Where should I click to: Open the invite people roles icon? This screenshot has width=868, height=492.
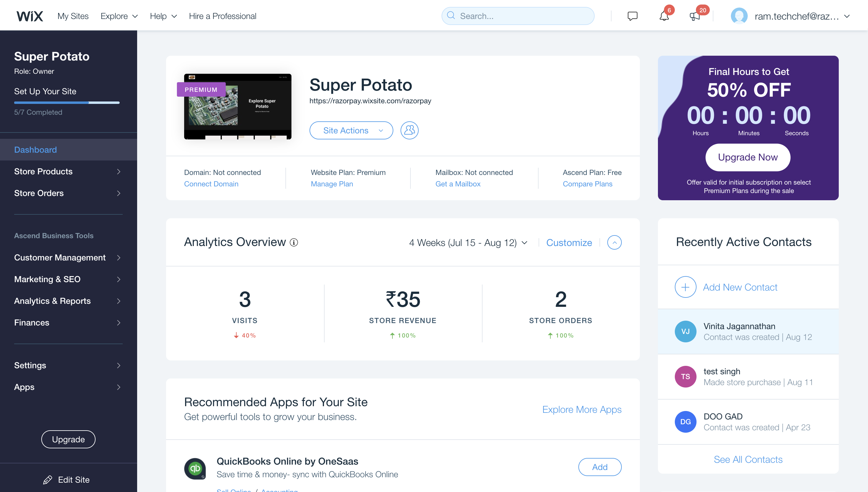point(410,130)
